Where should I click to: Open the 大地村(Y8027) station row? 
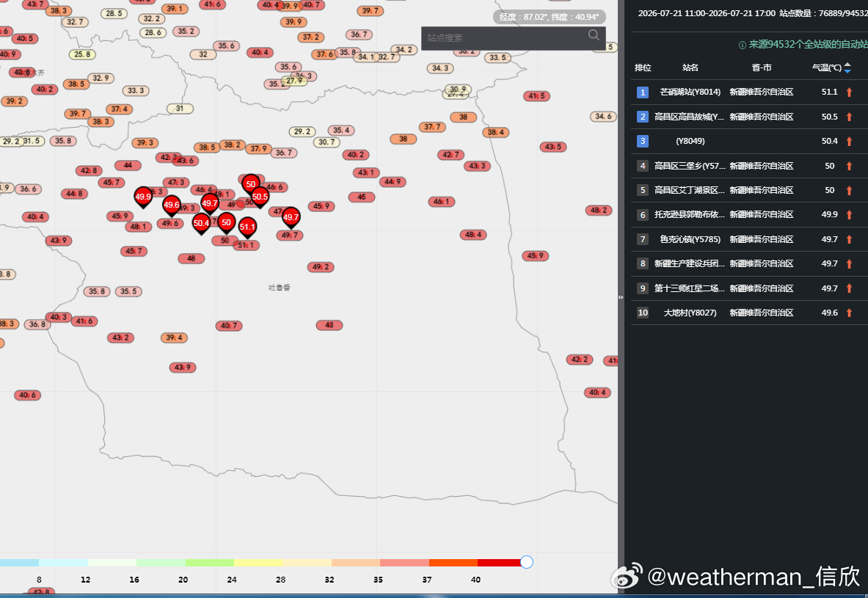click(x=750, y=313)
